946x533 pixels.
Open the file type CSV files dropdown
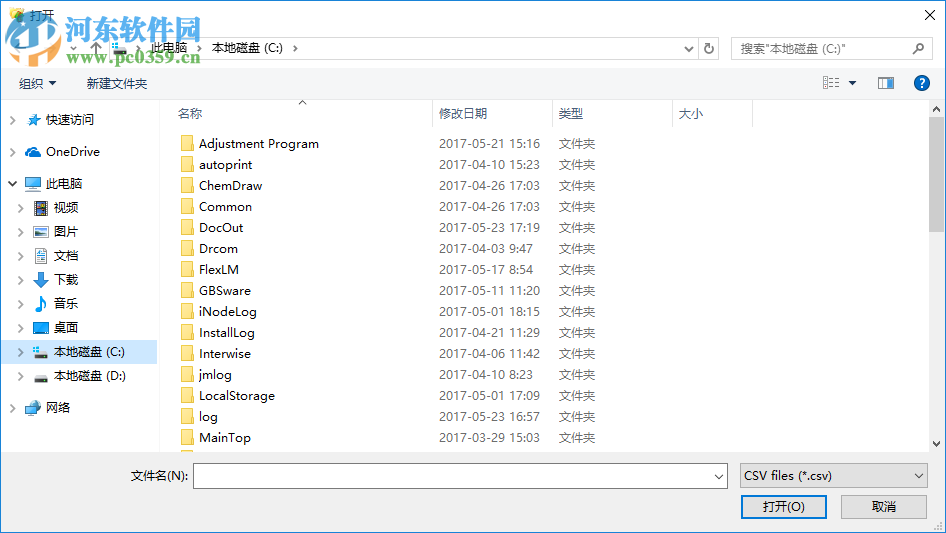[833, 476]
